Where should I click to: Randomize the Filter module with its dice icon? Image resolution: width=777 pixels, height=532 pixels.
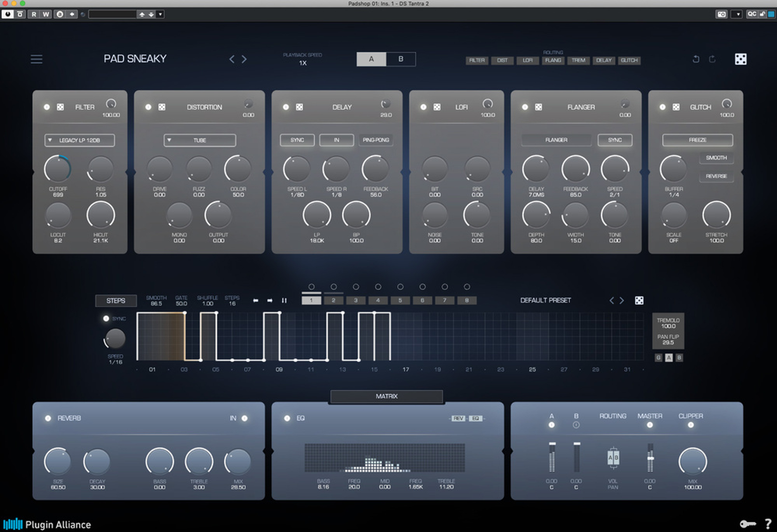click(60, 107)
